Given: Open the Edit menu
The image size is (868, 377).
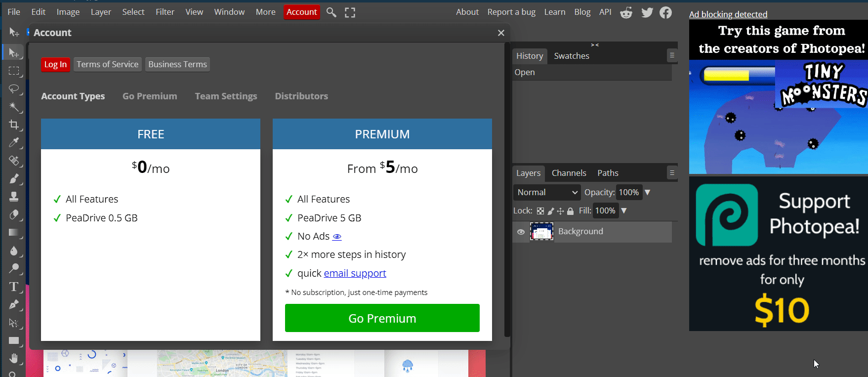Looking at the screenshot, I should tap(39, 12).
